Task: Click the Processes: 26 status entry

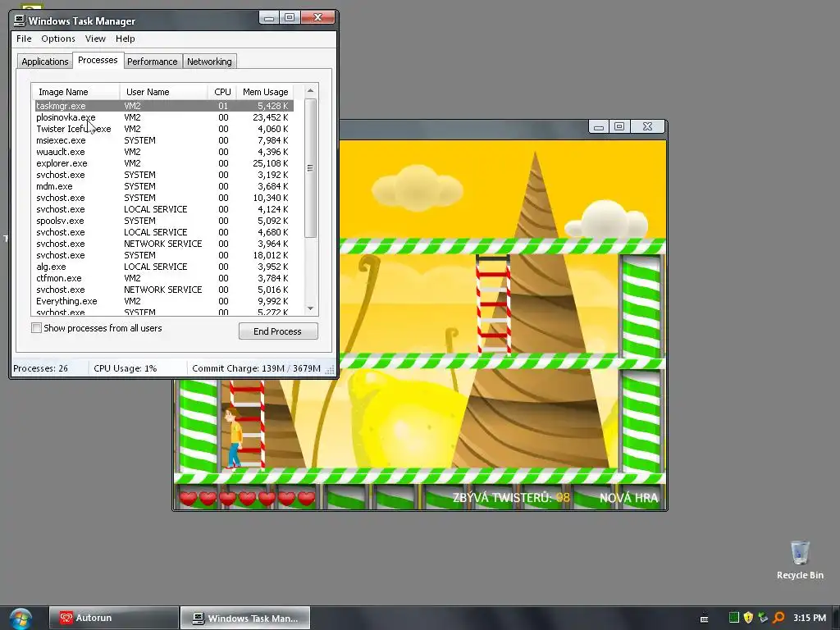Action: (41, 368)
